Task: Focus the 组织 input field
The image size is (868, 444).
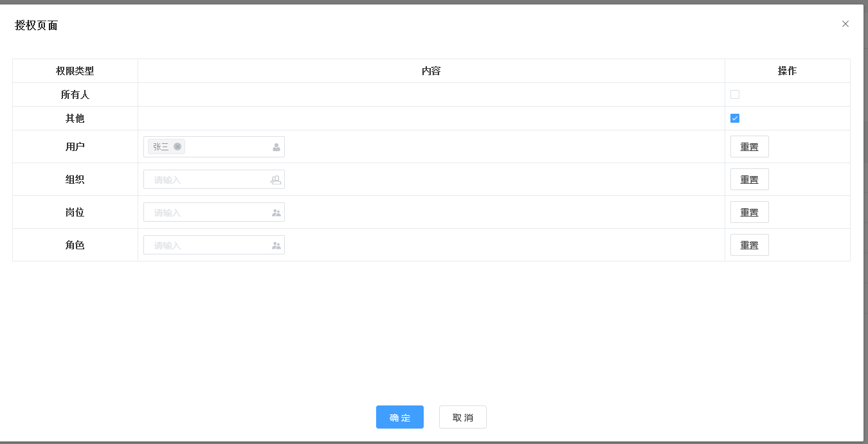Action: click(214, 179)
